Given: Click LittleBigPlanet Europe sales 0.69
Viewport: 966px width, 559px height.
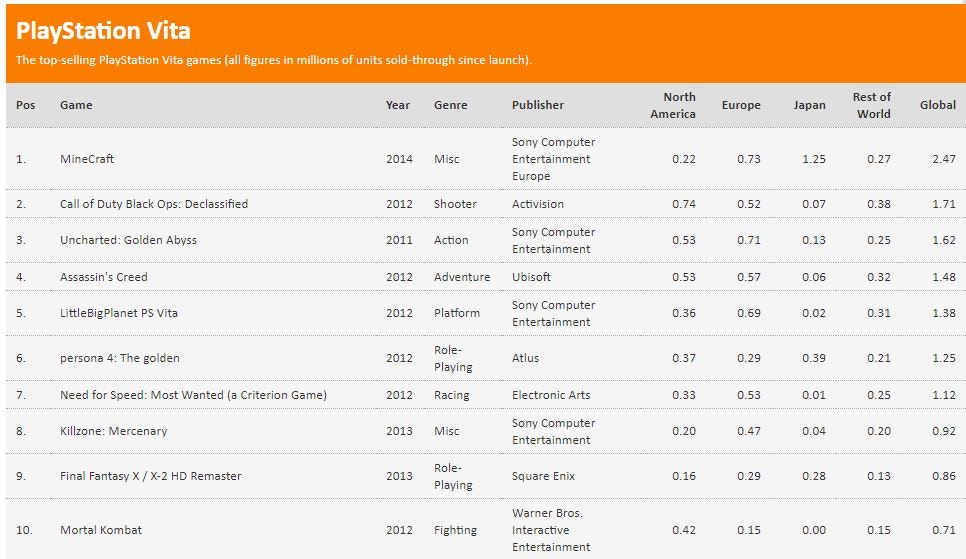Looking at the screenshot, I should pos(749,313).
